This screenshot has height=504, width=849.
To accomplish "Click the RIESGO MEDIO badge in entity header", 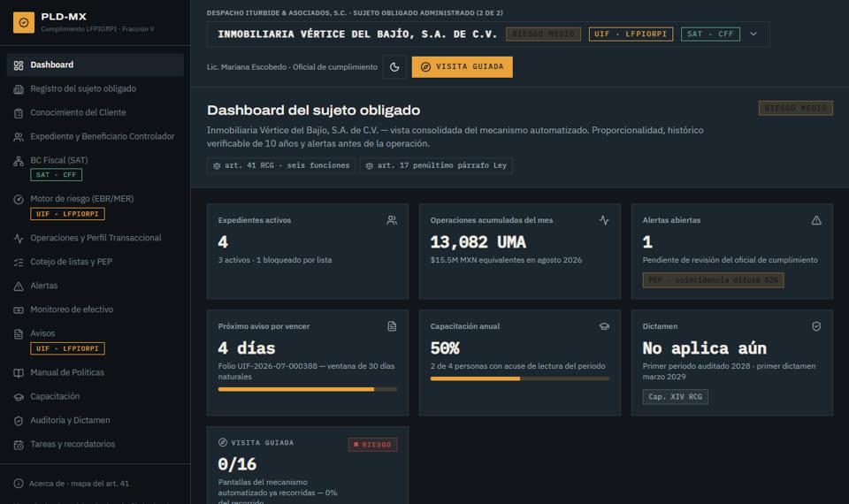I will click(543, 34).
